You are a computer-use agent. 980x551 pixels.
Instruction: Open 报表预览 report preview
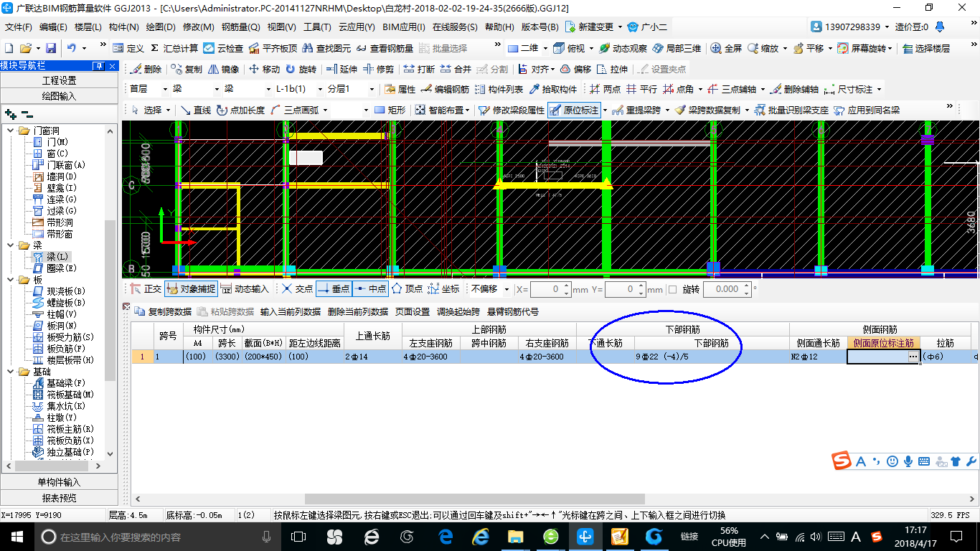pos(59,497)
